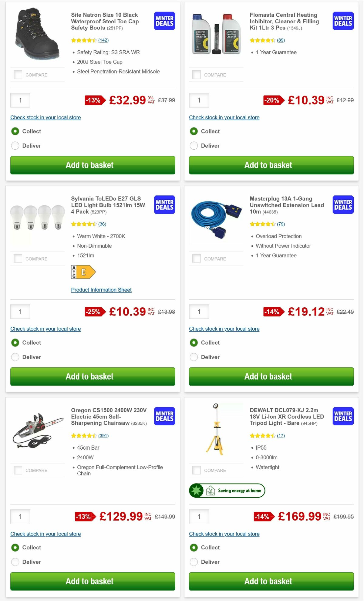The width and height of the screenshot is (364, 601).
Task: Check stock for the Oregon chainsaw in local store
Action: coord(45,534)
